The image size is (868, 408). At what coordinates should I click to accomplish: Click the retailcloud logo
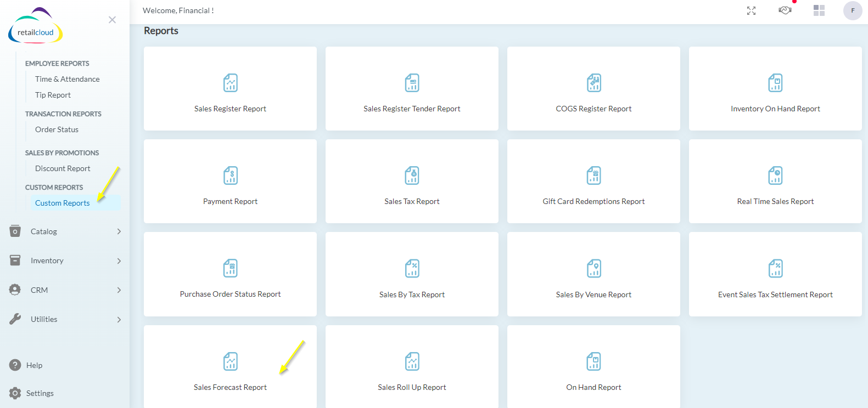click(x=35, y=26)
